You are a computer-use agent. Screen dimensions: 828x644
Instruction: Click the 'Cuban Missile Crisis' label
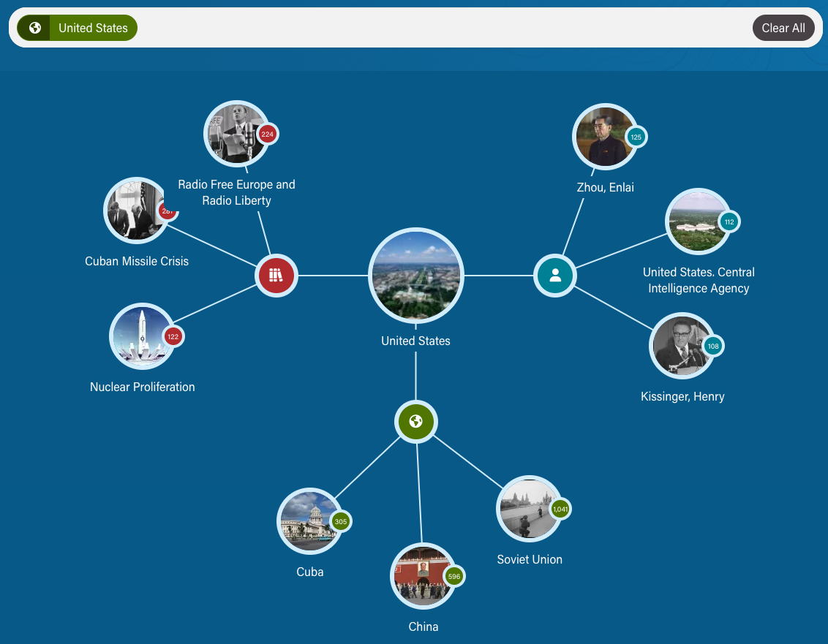pyautogui.click(x=137, y=261)
